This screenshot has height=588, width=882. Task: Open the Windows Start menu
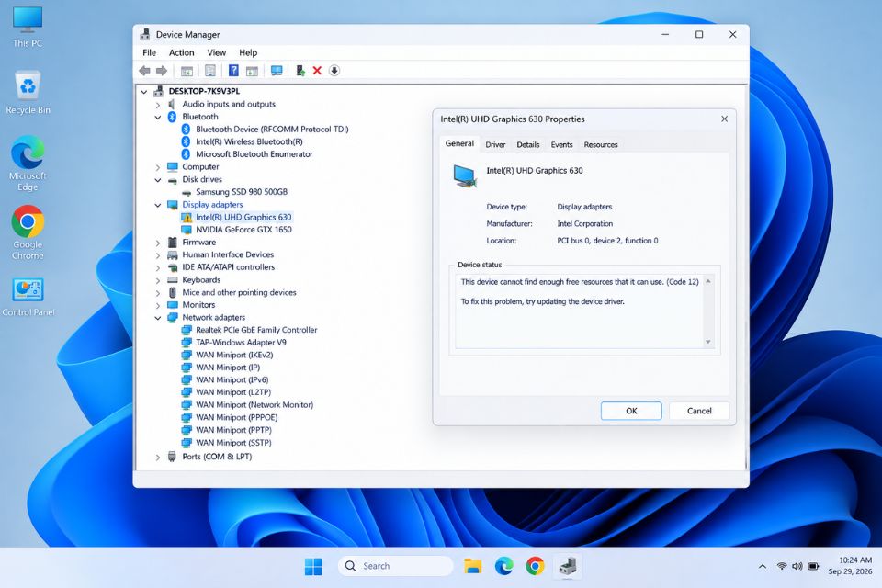[313, 566]
